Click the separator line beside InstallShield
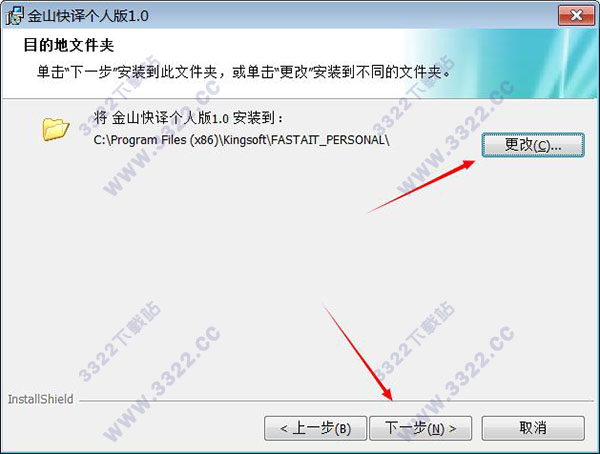Image resolution: width=600 pixels, height=454 pixels. [336, 401]
